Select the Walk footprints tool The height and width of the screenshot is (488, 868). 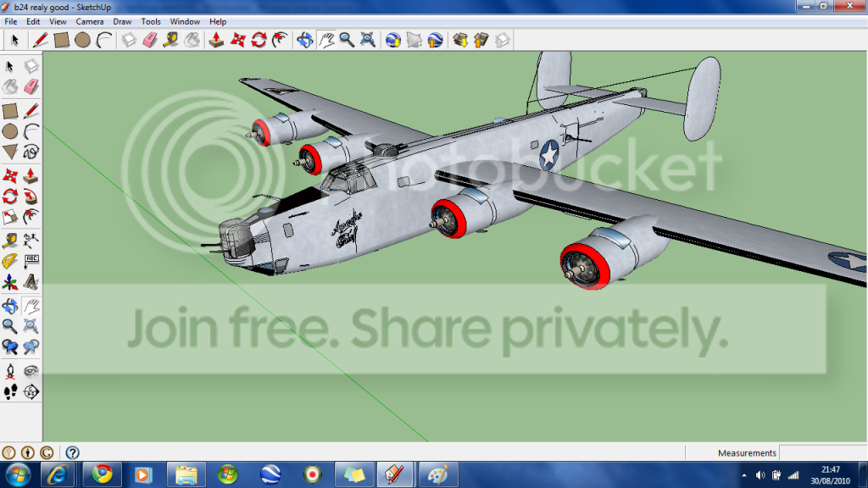[x=10, y=391]
